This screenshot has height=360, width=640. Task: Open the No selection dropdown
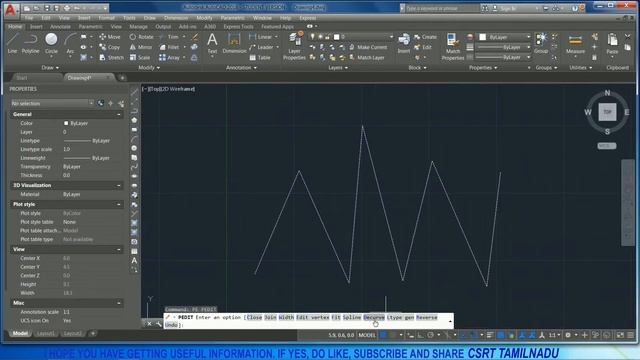(52, 103)
